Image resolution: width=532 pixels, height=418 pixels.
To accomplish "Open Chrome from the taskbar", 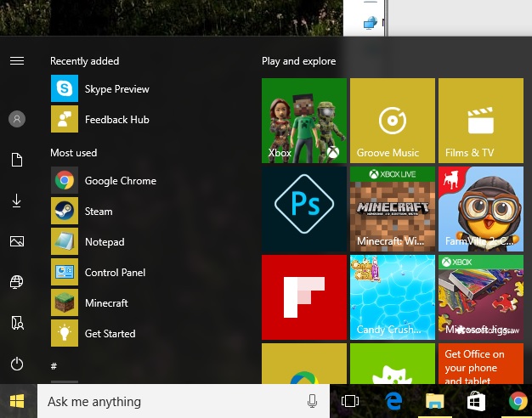I will tap(518, 401).
